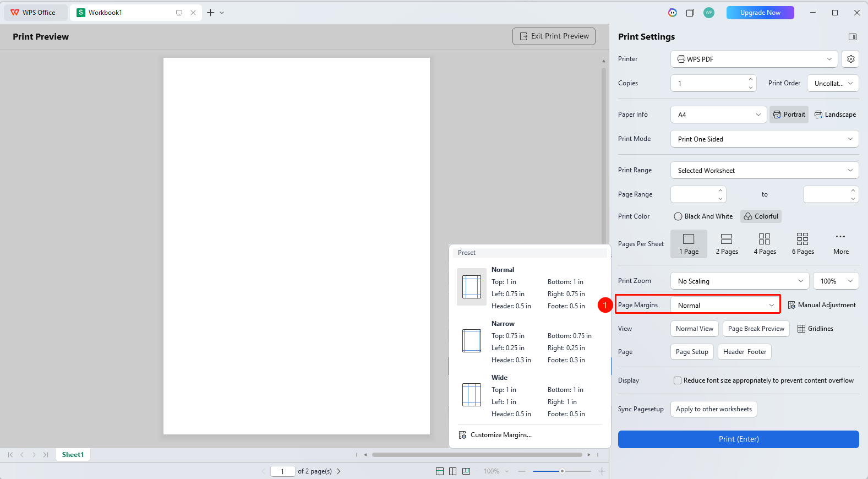Open More pages per sheet options
Screen dimensions: 868x479
840,244
